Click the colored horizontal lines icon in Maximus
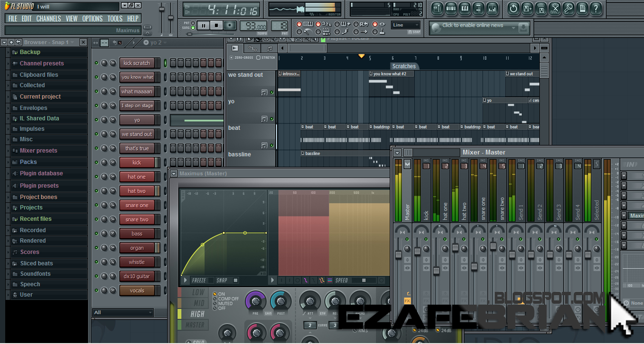The height and width of the screenshot is (344, 644). (330, 281)
